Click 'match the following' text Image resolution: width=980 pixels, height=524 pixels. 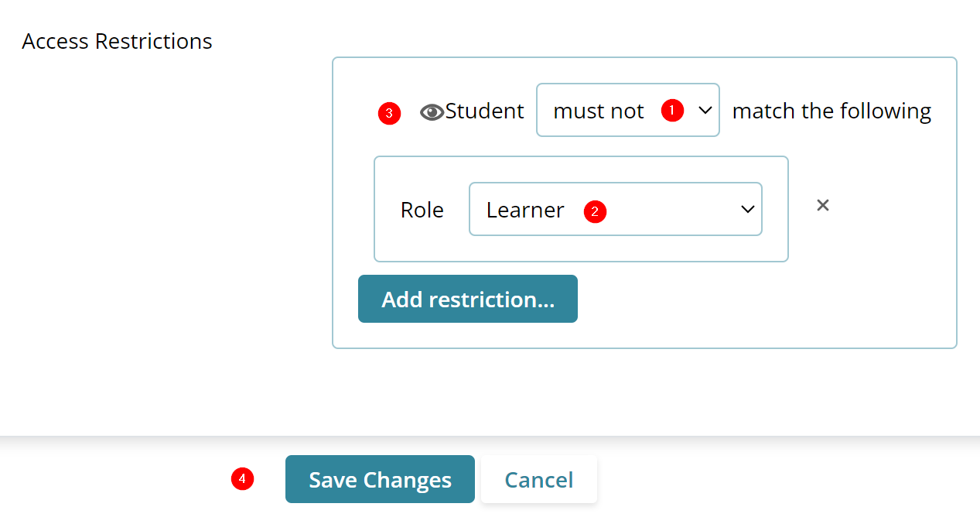pos(831,111)
